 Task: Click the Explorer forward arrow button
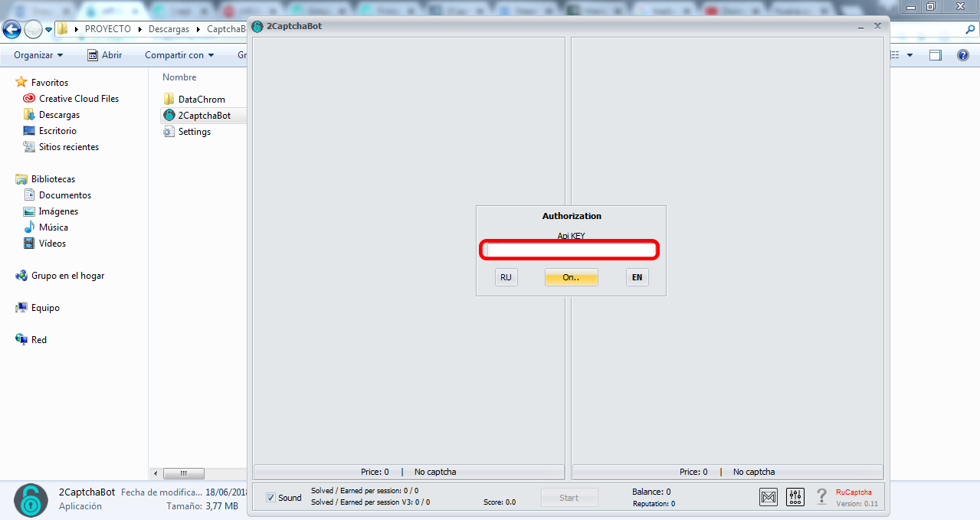tap(33, 29)
